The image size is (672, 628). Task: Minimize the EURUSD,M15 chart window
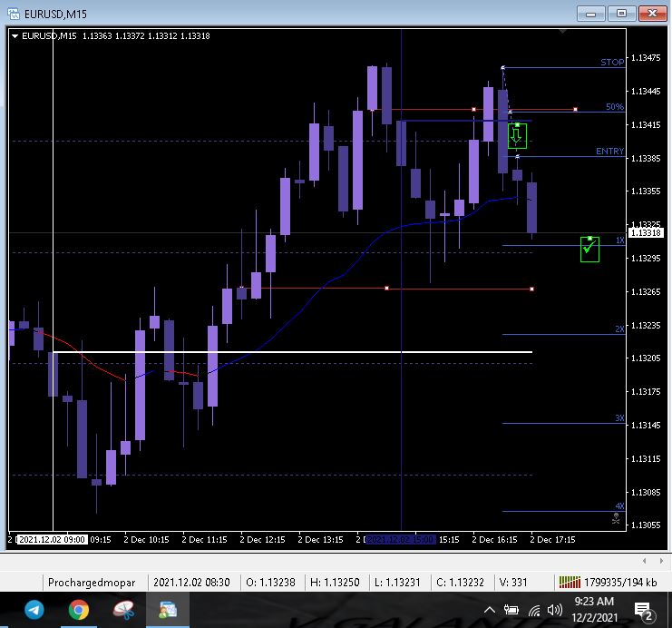(x=590, y=14)
